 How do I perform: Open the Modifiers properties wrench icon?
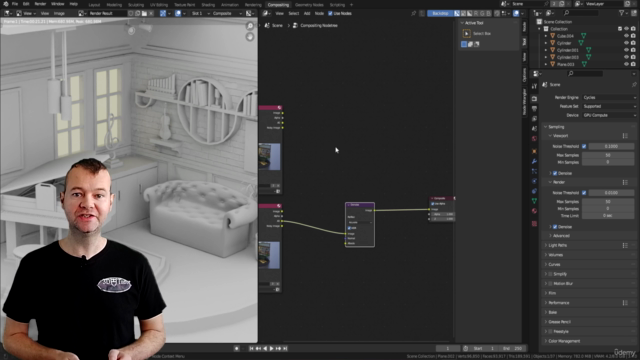click(534, 161)
